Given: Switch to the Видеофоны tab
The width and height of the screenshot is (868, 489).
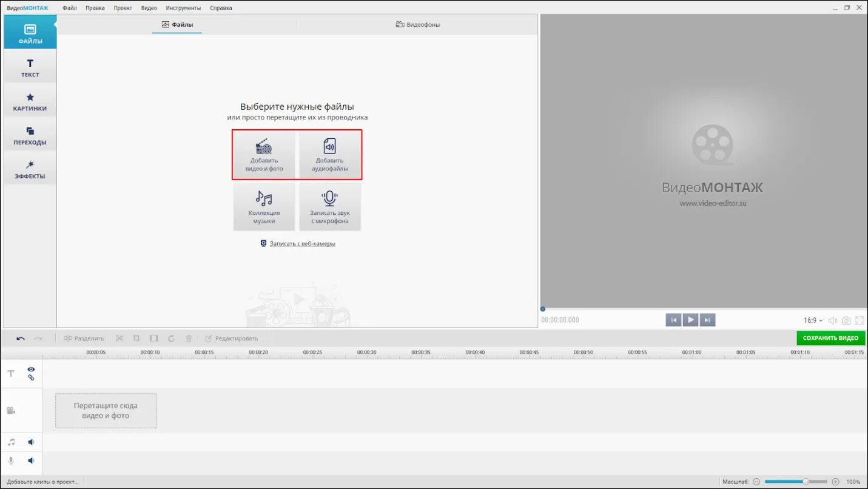Looking at the screenshot, I should 418,24.
